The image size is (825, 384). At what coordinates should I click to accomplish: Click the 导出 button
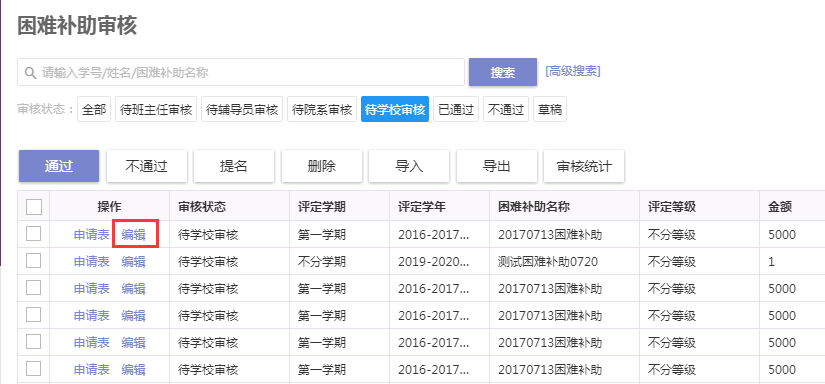pyautogui.click(x=497, y=166)
